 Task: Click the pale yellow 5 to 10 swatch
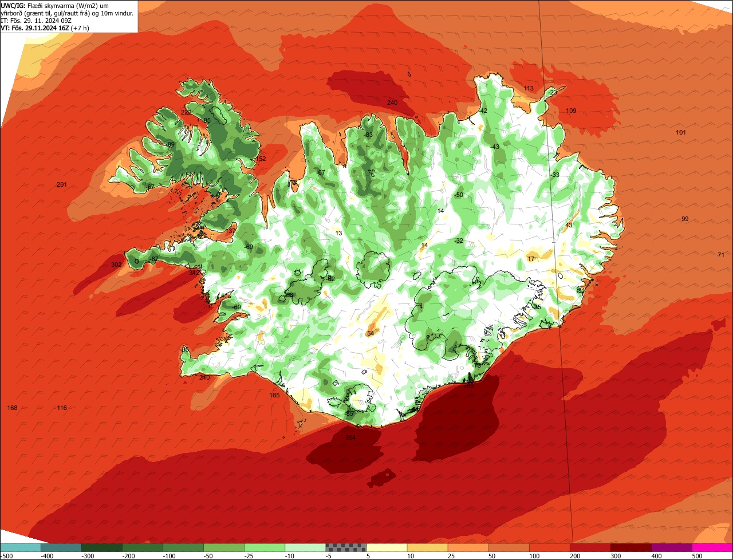pyautogui.click(x=387, y=547)
